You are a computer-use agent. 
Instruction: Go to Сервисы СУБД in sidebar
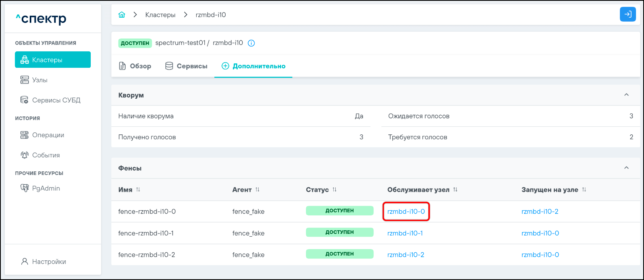click(x=56, y=100)
